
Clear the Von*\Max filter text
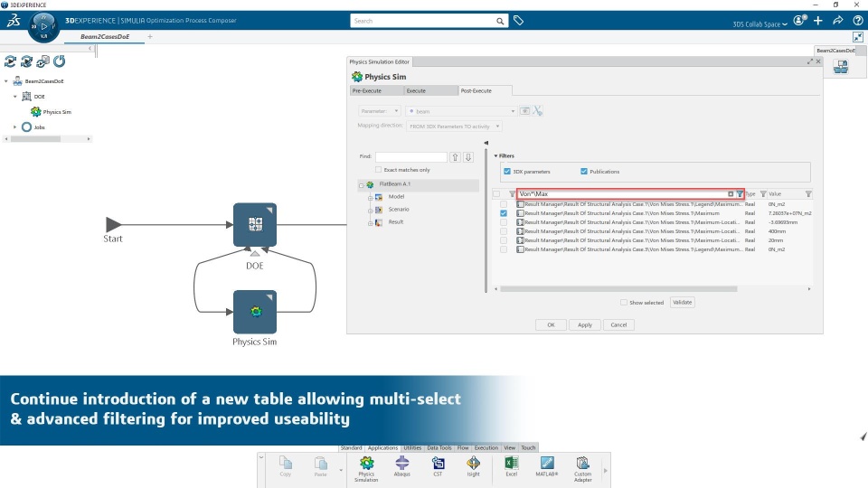click(x=731, y=194)
